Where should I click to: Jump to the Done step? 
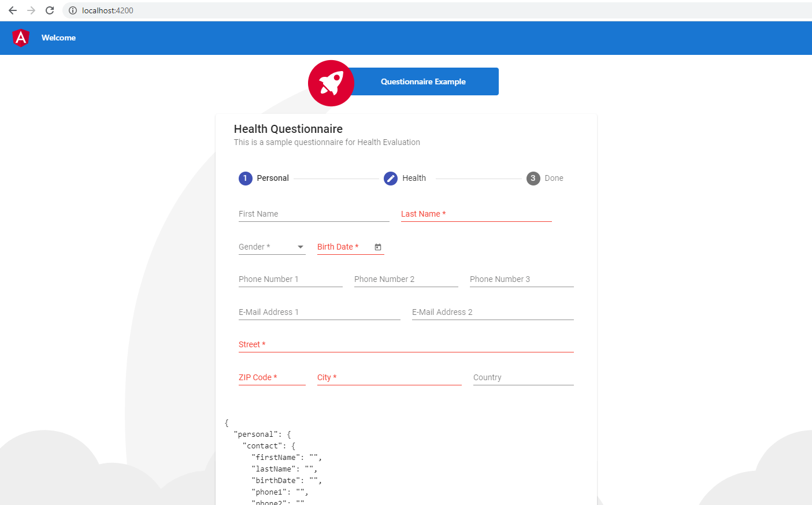click(x=544, y=178)
